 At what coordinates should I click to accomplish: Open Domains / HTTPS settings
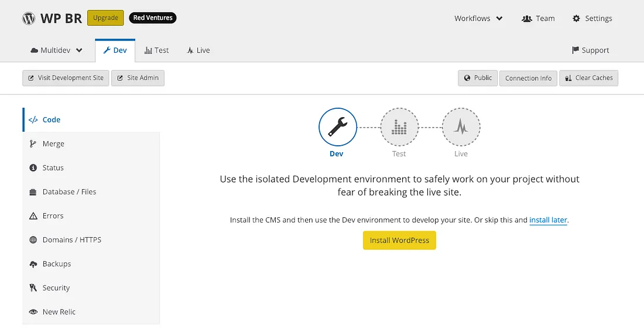(71, 240)
